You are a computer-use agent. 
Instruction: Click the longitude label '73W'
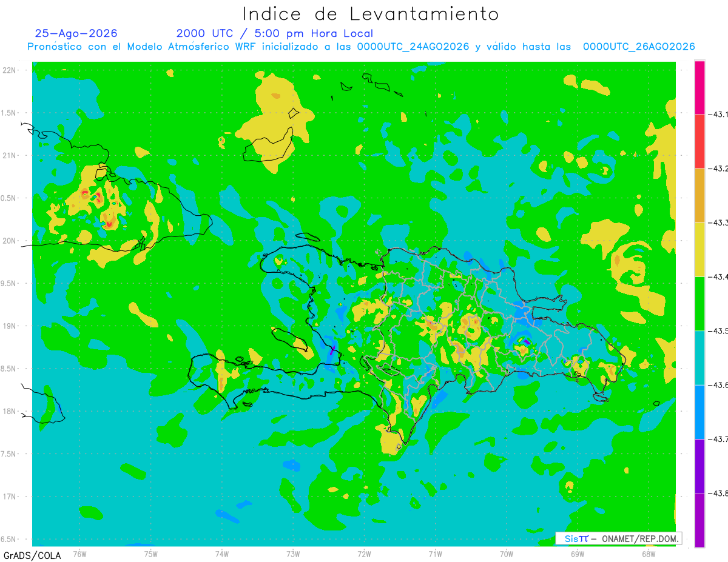293,554
